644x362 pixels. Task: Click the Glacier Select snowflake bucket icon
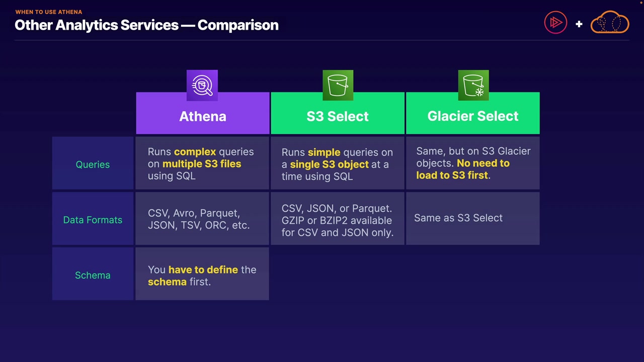point(473,85)
